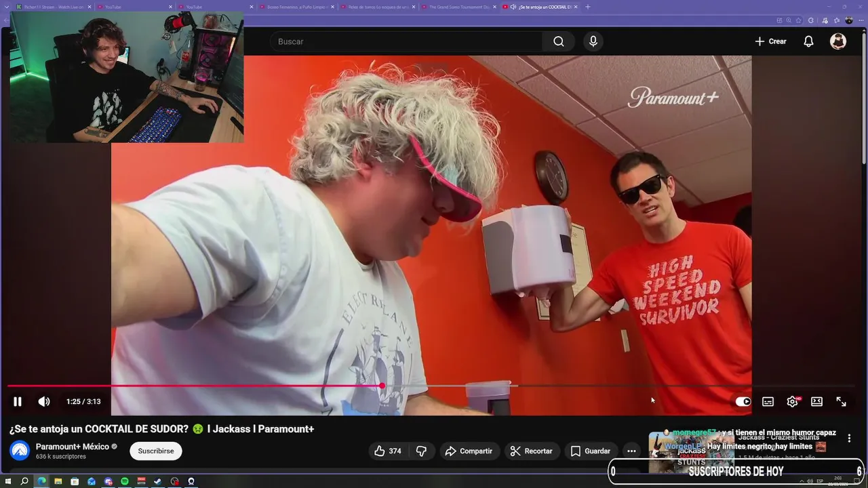Open the account avatar menu
Screen dimensions: 868x488
click(x=838, y=41)
